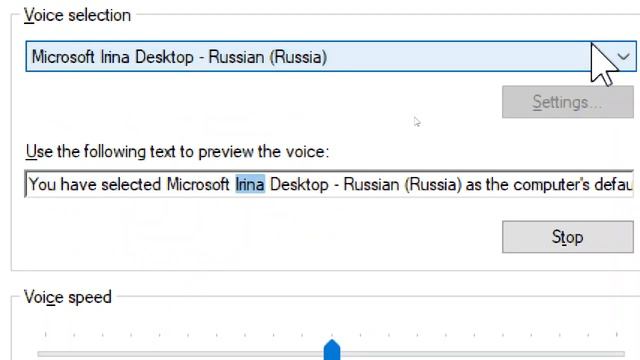Click the disabled Settings... button

[x=568, y=102]
